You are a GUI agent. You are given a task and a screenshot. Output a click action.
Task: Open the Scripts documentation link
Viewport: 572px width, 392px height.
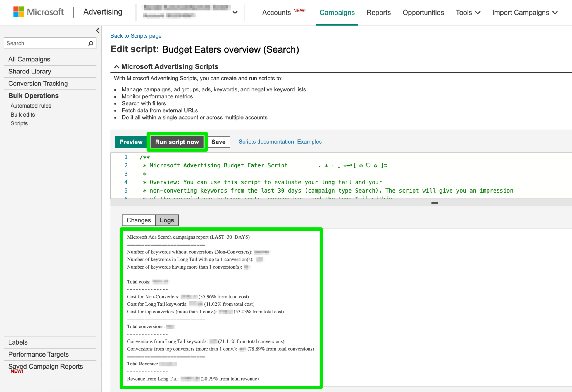266,142
